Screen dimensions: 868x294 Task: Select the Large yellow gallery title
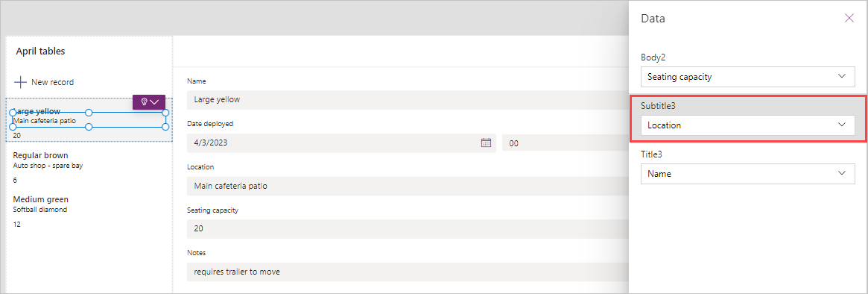click(x=37, y=111)
